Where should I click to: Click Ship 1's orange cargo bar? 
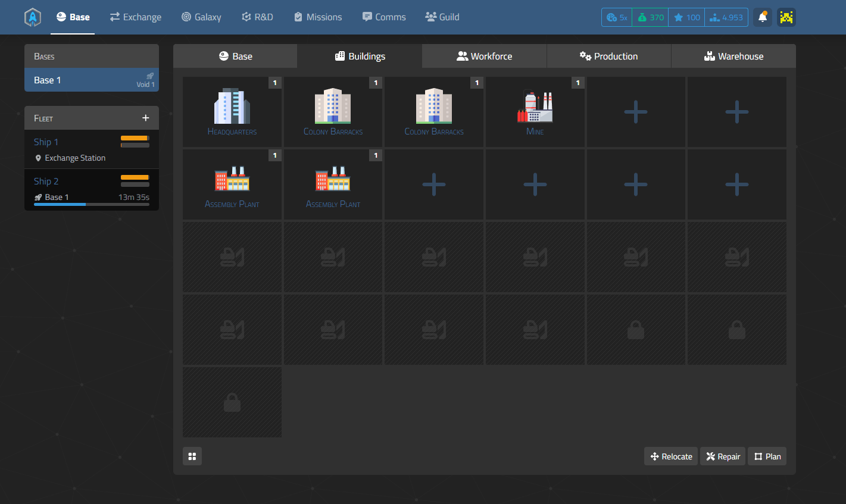click(135, 138)
